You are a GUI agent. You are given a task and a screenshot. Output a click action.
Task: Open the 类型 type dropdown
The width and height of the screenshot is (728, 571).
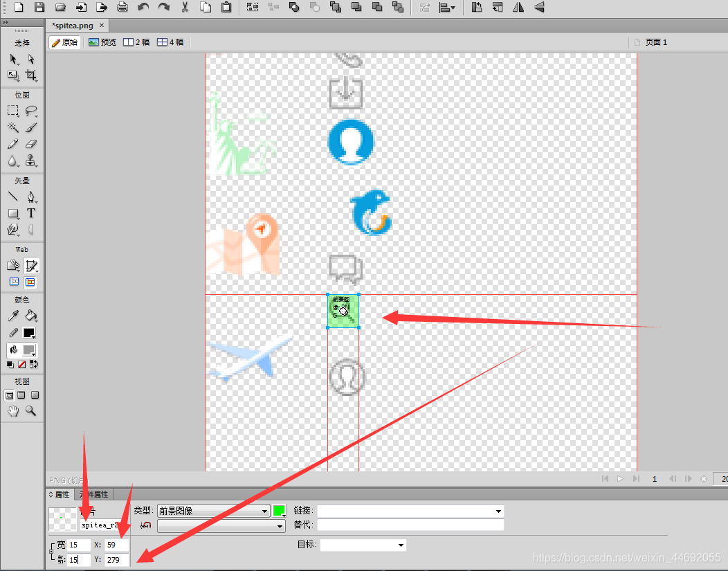click(x=214, y=511)
